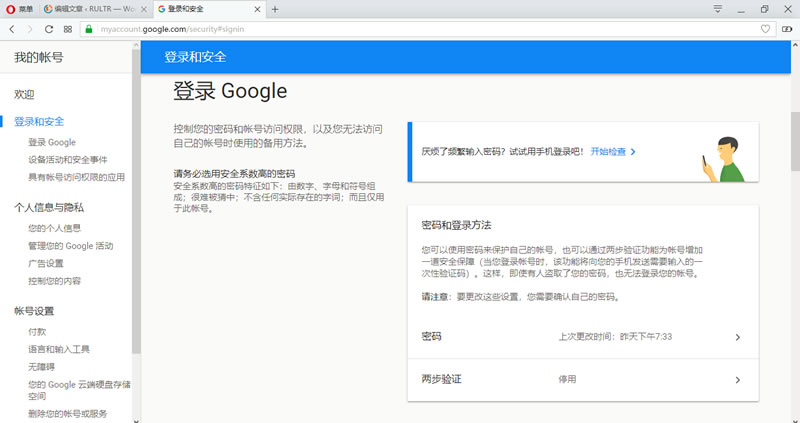Open 您的 Google 云端硬盘存储空间 link
This screenshot has height=423, width=800.
(x=79, y=390)
